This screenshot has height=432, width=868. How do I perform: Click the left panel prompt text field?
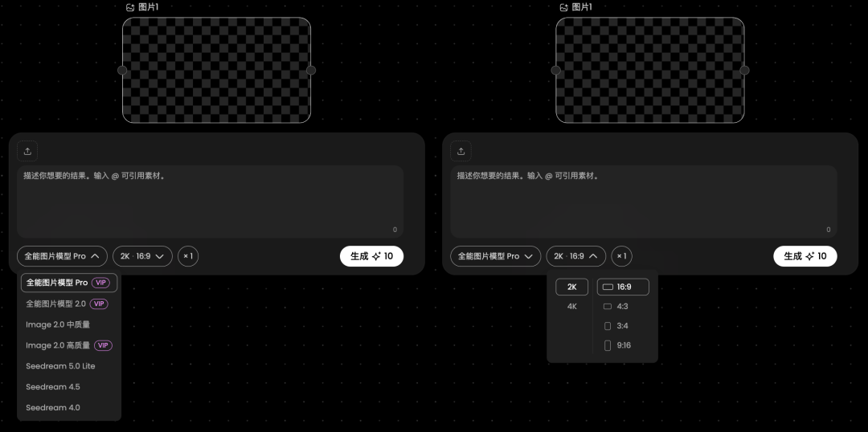point(210,202)
